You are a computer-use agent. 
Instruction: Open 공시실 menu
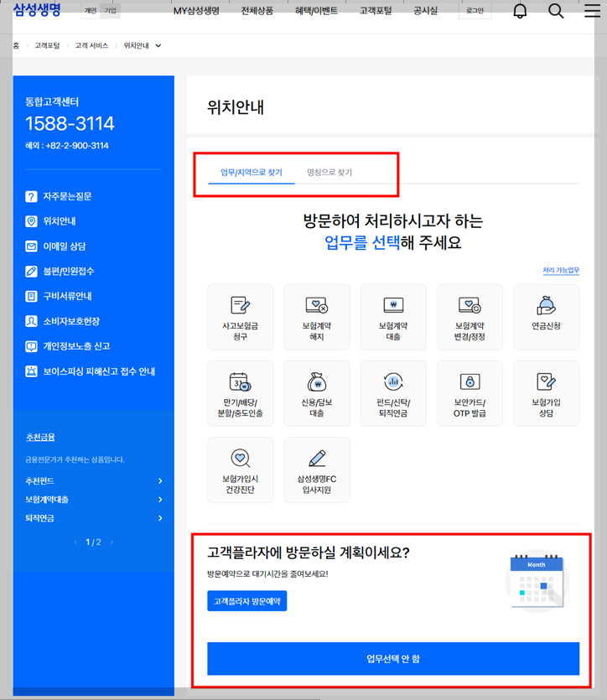coord(425,11)
